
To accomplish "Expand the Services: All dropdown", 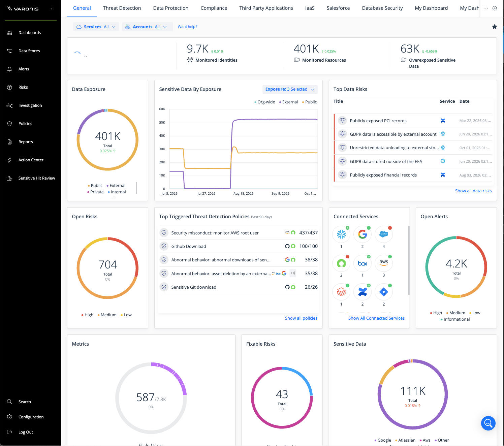I will (x=96, y=27).
